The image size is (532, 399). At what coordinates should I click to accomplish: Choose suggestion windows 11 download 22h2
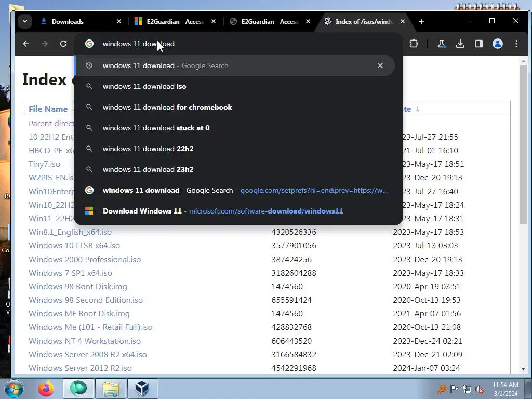(235, 149)
